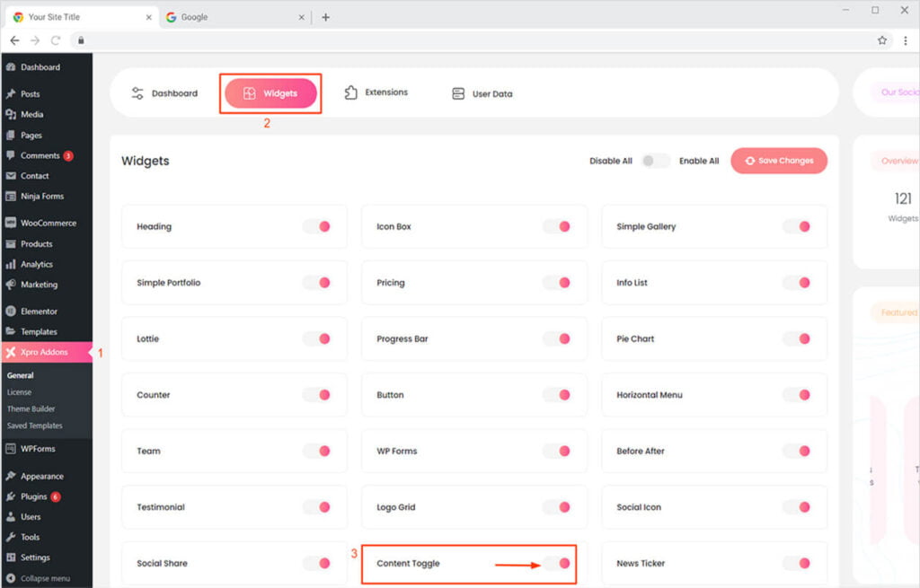The height and width of the screenshot is (588, 920).
Task: Click the Save Changes button
Action: (x=779, y=161)
